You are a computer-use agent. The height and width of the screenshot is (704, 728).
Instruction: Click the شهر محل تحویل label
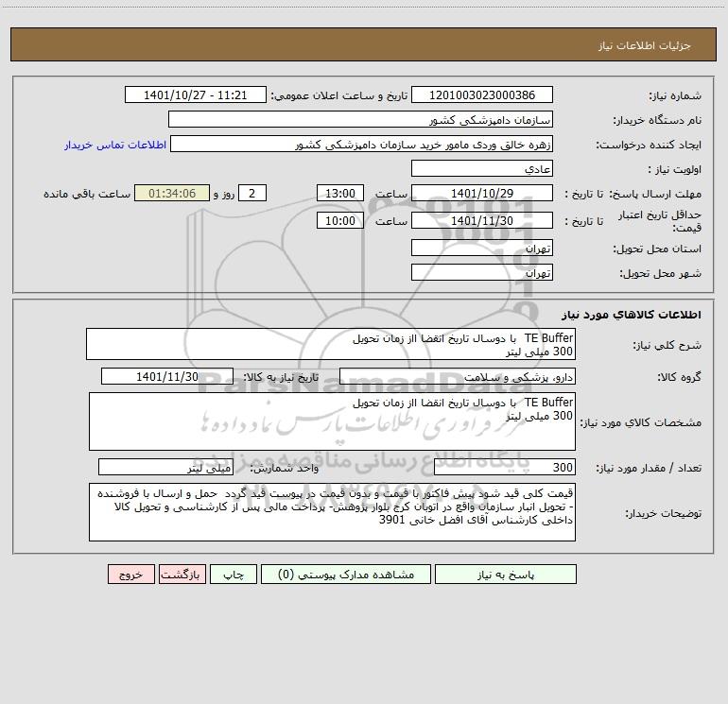(x=660, y=273)
